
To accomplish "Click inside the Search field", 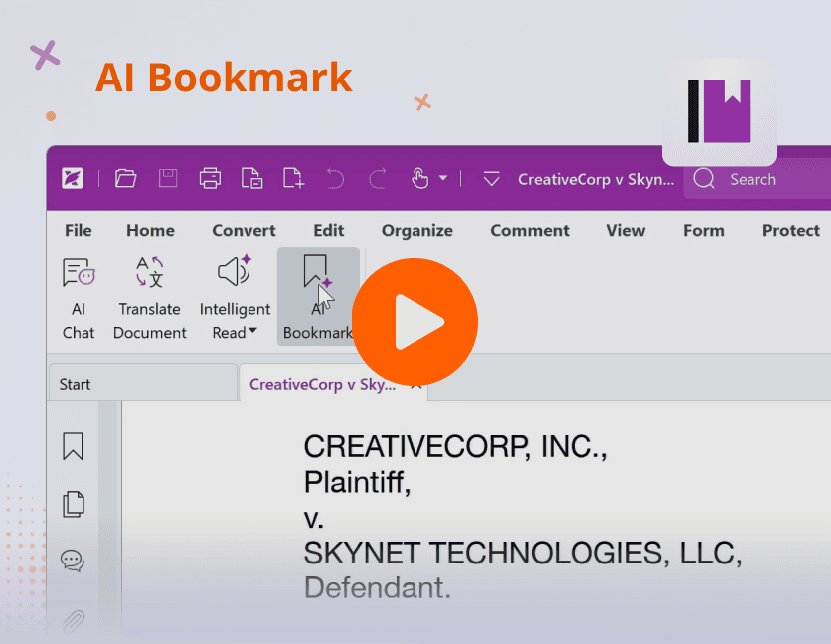I will click(755, 179).
